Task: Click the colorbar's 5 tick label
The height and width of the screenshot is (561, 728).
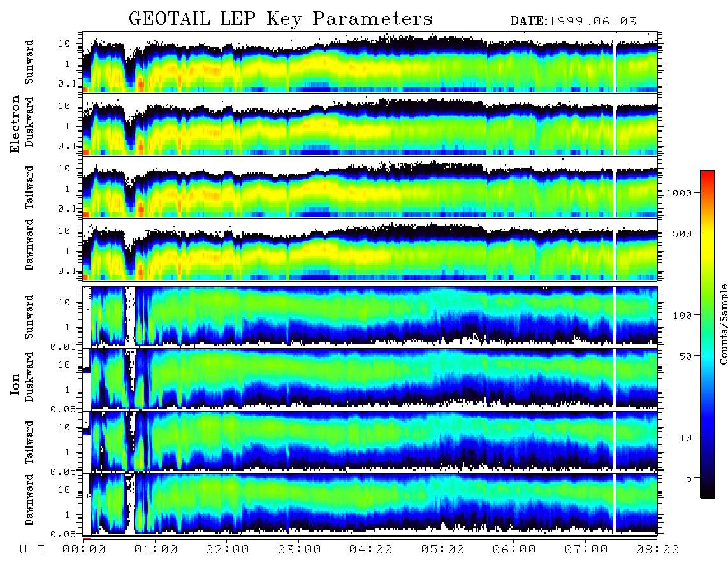Action: (689, 479)
